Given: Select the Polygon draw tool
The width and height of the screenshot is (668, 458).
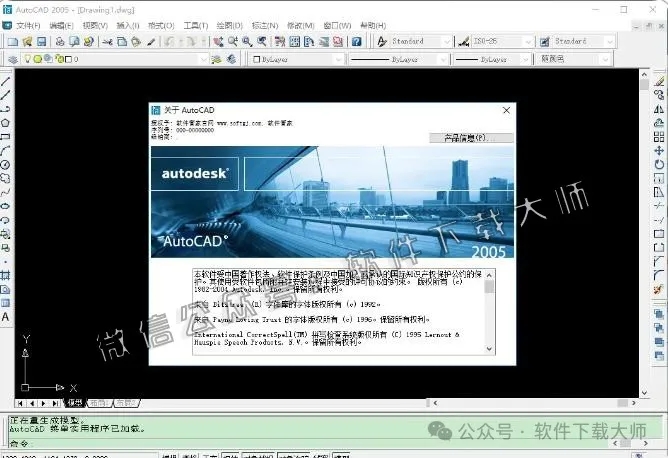Looking at the screenshot, I should click(x=6, y=123).
